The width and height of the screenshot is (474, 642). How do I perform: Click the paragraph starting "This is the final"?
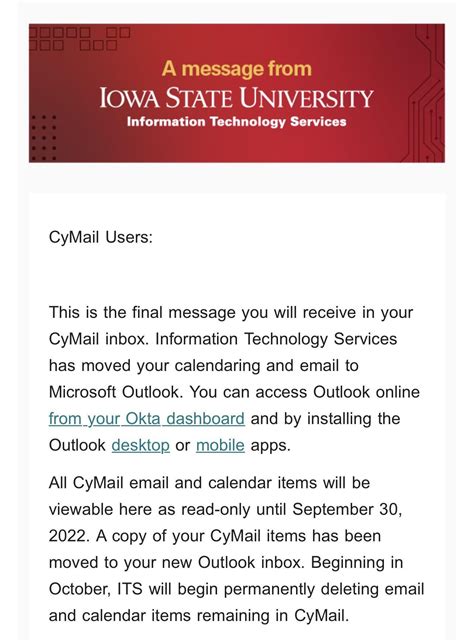(x=235, y=379)
